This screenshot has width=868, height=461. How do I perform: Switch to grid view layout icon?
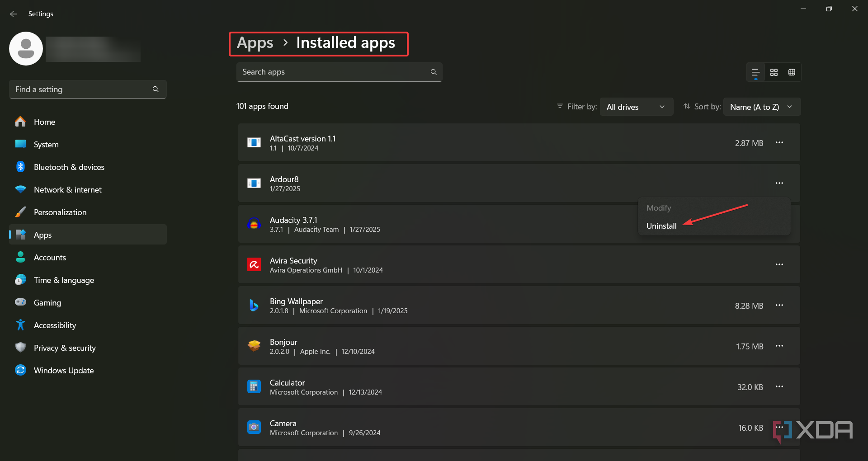tap(774, 72)
